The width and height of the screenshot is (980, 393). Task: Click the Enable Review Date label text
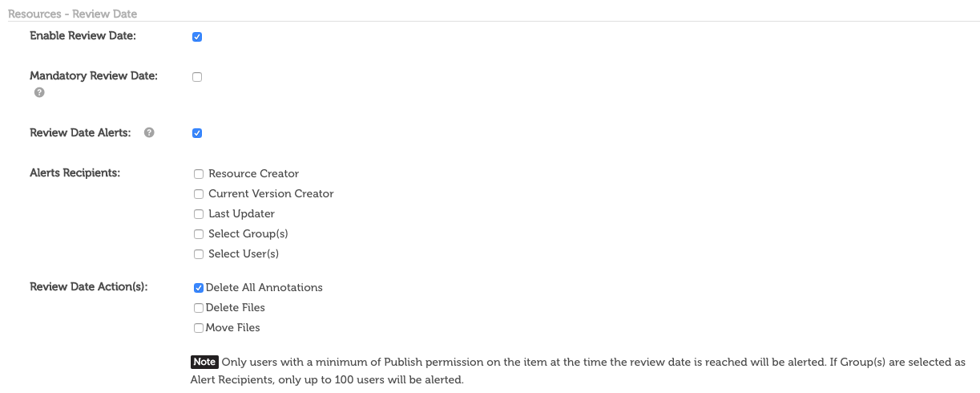click(x=83, y=36)
